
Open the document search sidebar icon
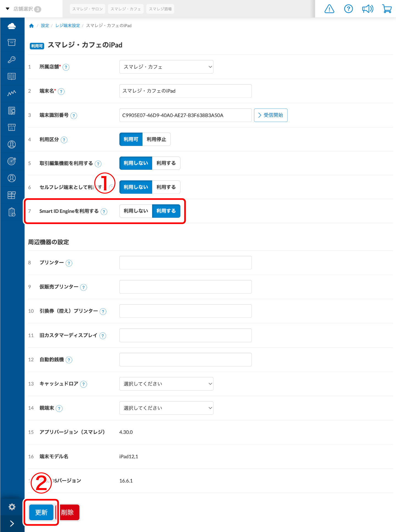click(x=12, y=110)
